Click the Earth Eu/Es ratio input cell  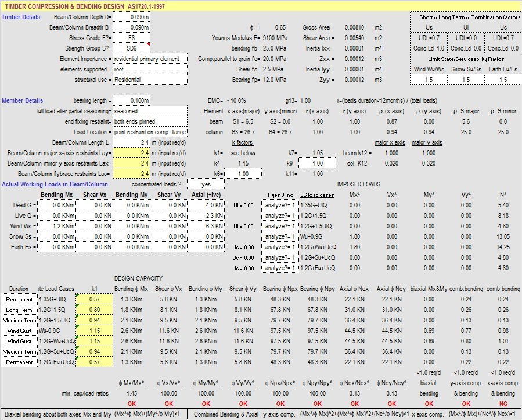[503, 80]
